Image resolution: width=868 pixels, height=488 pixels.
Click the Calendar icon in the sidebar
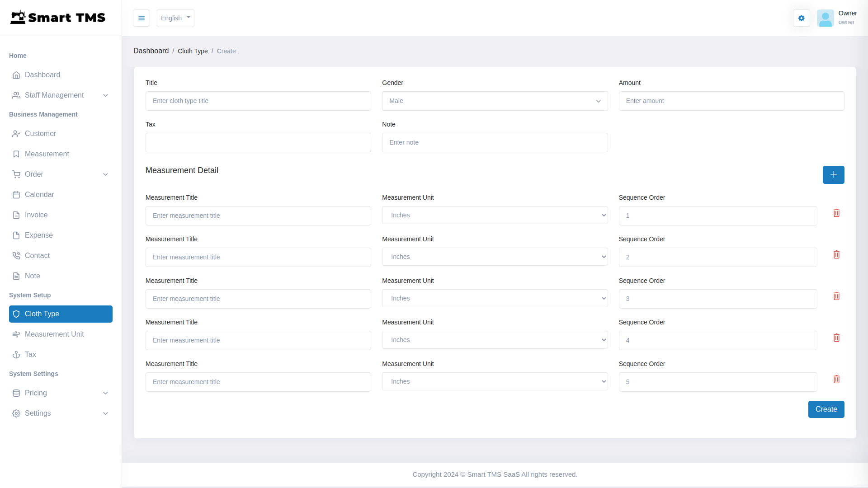pos(16,194)
